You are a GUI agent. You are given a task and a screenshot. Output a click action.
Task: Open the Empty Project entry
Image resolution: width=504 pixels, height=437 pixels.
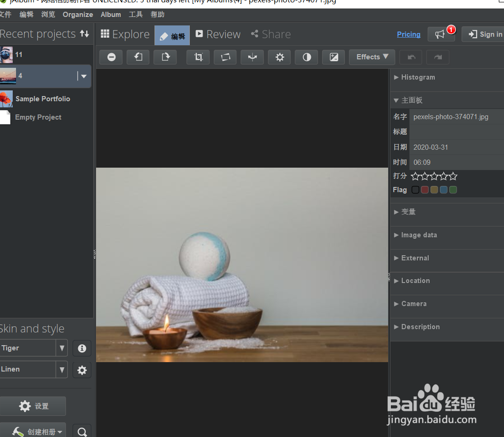tap(38, 117)
